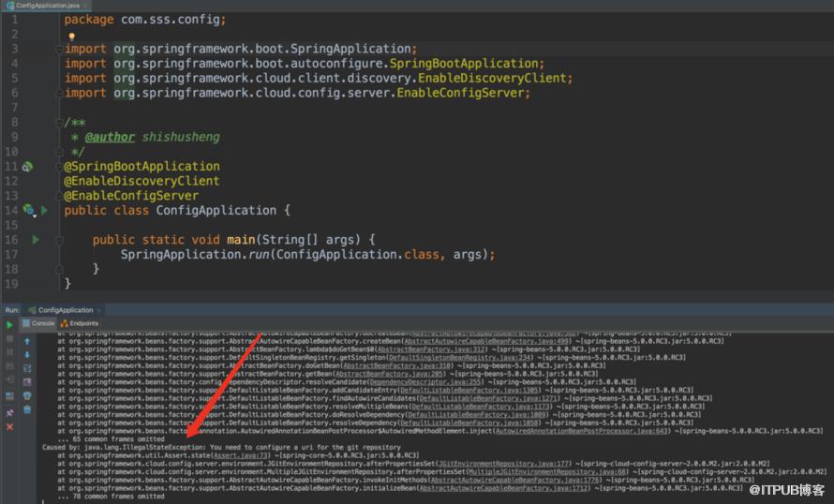
Task: Collapse the main method at line 16
Action: 59,241
